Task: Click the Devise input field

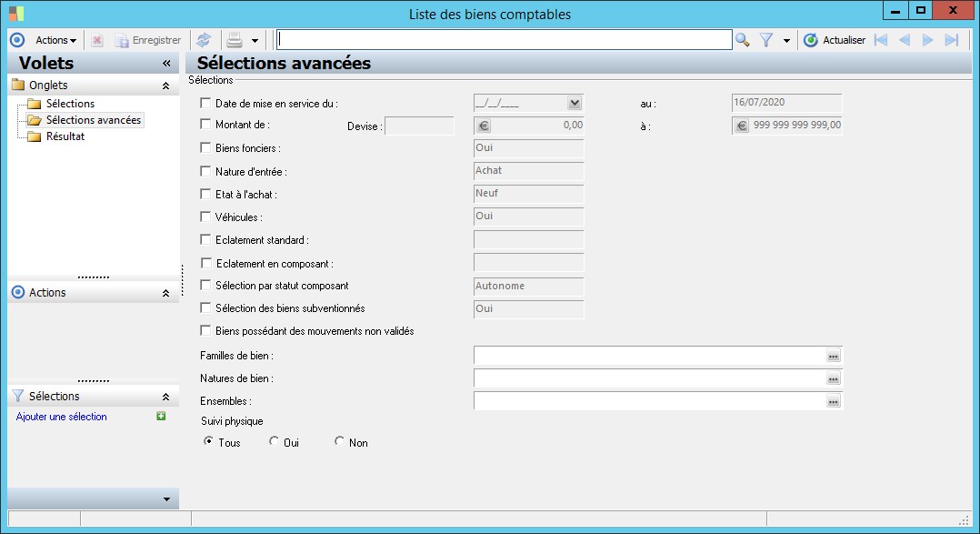Action: 419,126
